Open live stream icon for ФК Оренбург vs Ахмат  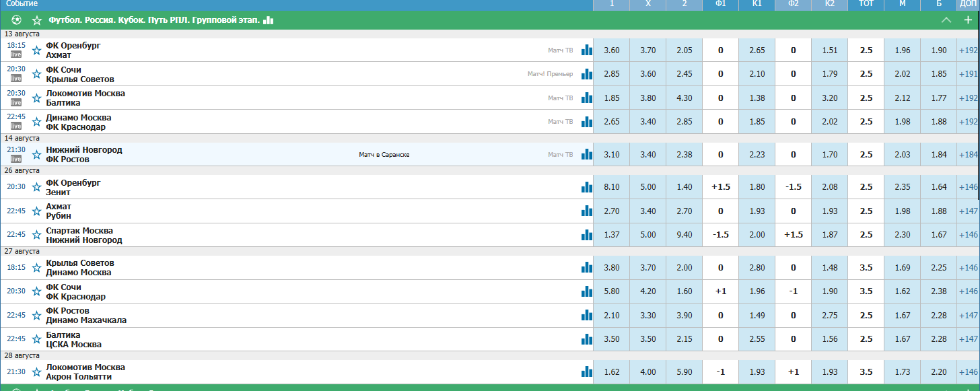coord(16,55)
